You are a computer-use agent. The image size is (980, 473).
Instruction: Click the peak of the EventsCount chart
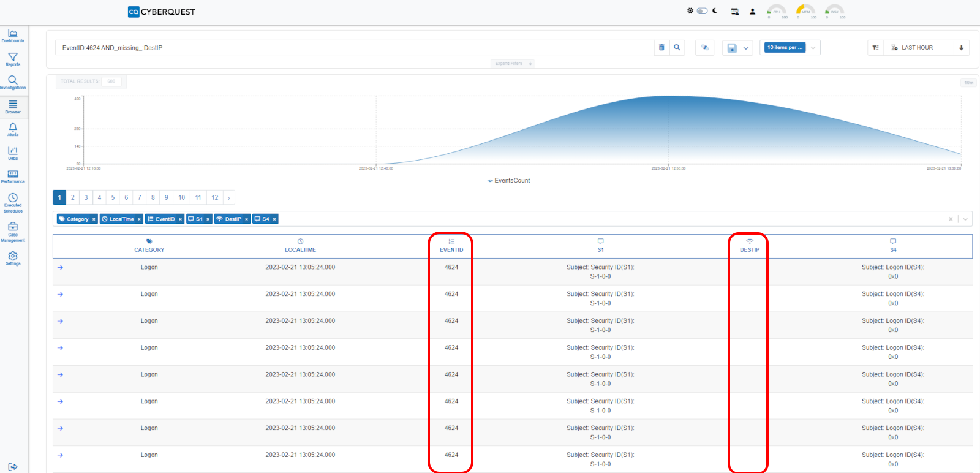[x=669, y=96]
